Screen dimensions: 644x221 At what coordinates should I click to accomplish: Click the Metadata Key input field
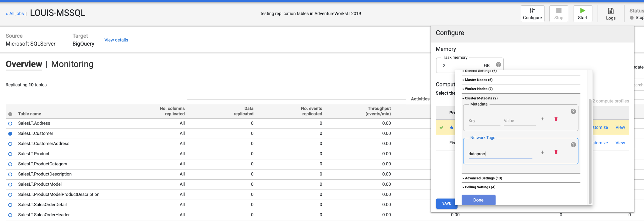click(x=484, y=121)
